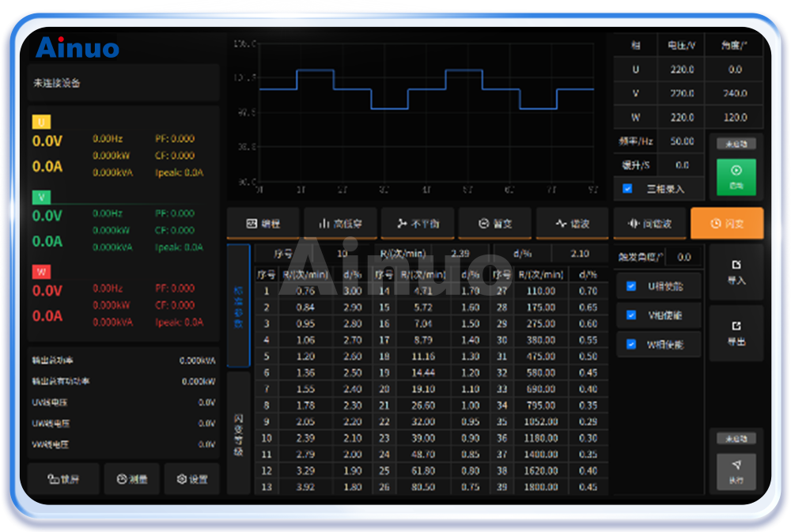
Task: Open 设置 settings with gear icon
Action: click(x=191, y=479)
